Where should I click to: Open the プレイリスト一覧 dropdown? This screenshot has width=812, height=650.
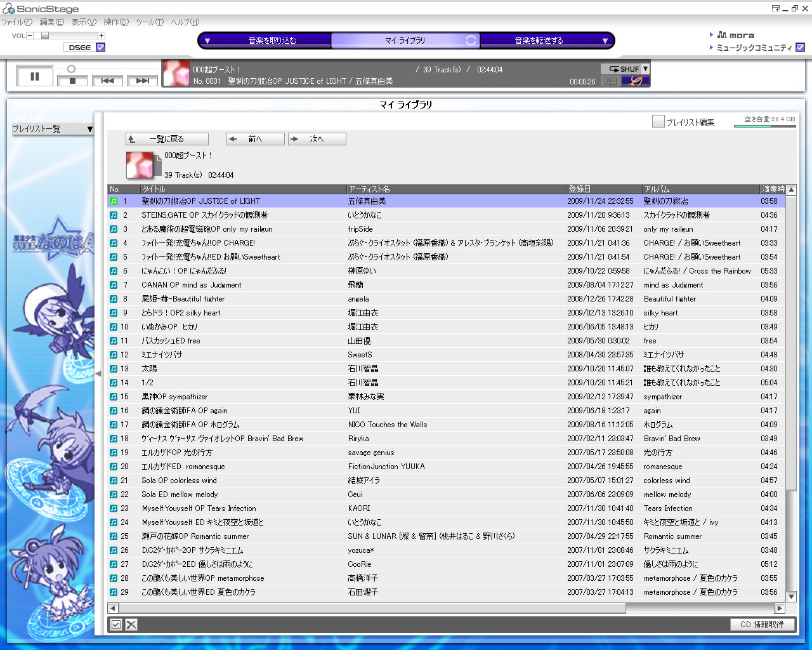[x=53, y=129]
